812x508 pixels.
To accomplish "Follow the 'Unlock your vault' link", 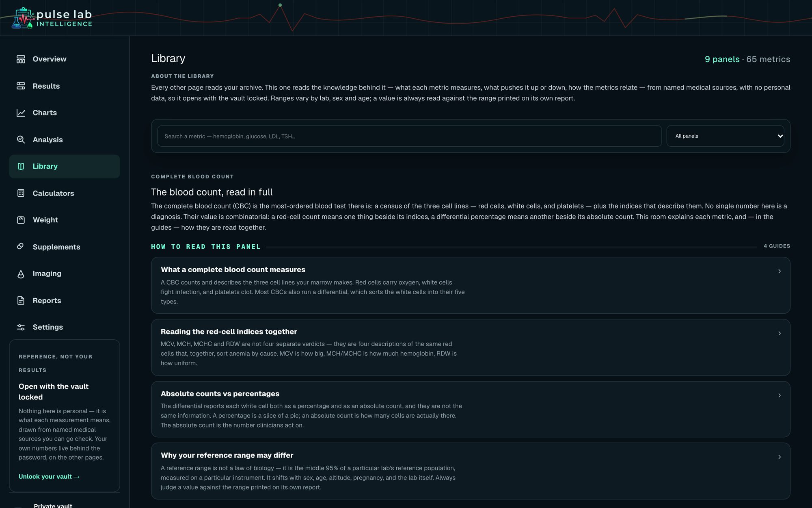I will pos(49,477).
